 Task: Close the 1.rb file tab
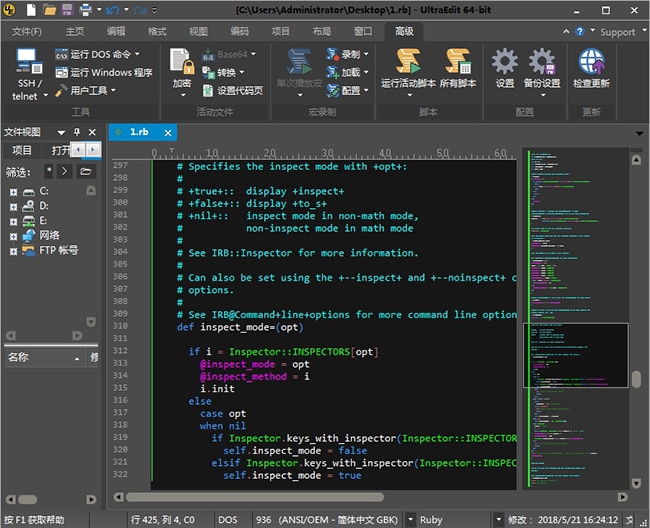pos(168,132)
